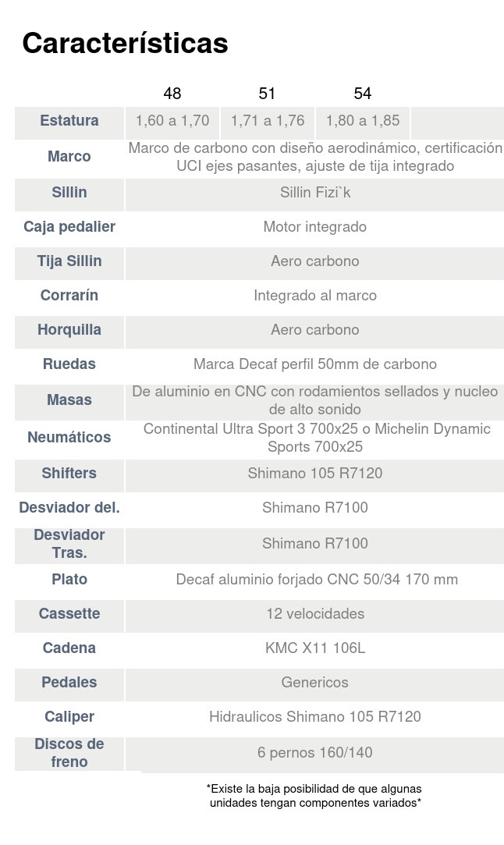Click the 12 velocidades cassette value
504x845 pixels.
tap(314, 614)
